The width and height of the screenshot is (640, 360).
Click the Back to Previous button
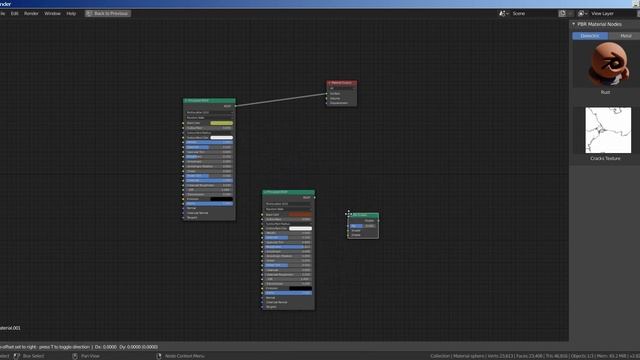tap(108, 13)
